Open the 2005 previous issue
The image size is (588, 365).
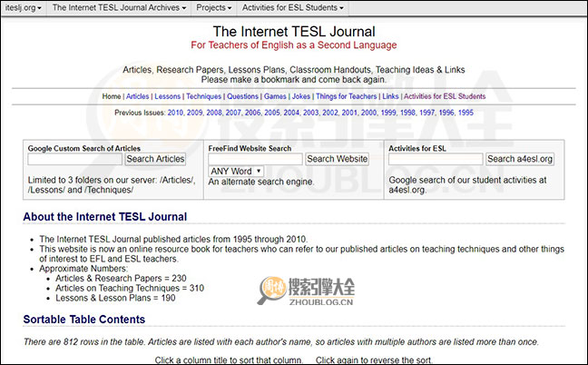pos(272,113)
